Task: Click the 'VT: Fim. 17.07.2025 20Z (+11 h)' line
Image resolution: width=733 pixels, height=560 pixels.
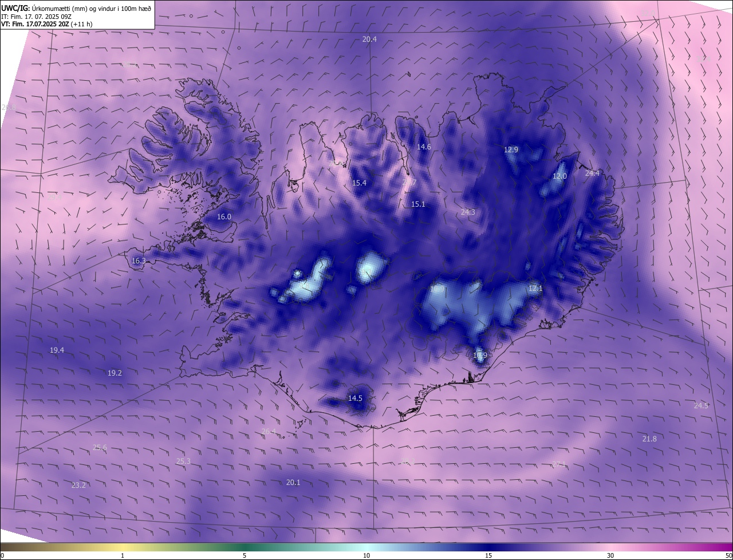Action: tap(47, 24)
